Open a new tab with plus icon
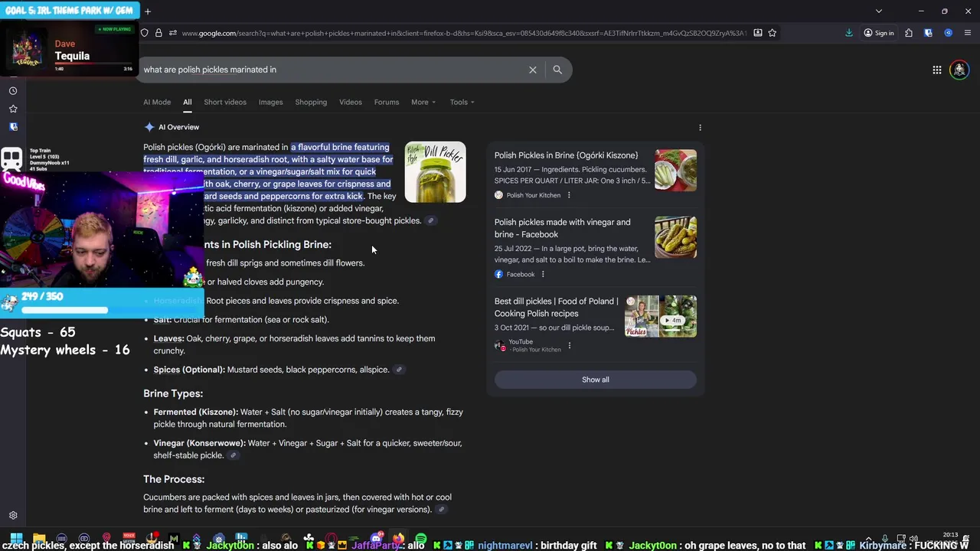This screenshot has width=980, height=551. (x=148, y=11)
